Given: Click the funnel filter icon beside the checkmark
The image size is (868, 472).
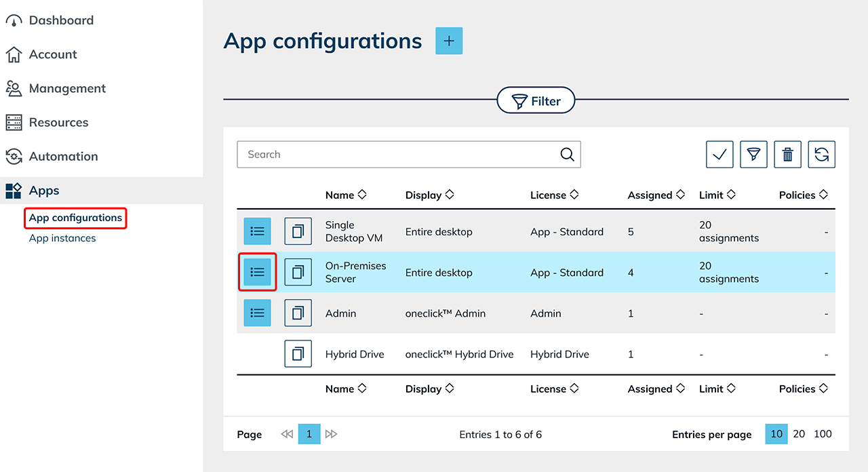Looking at the screenshot, I should (x=753, y=155).
